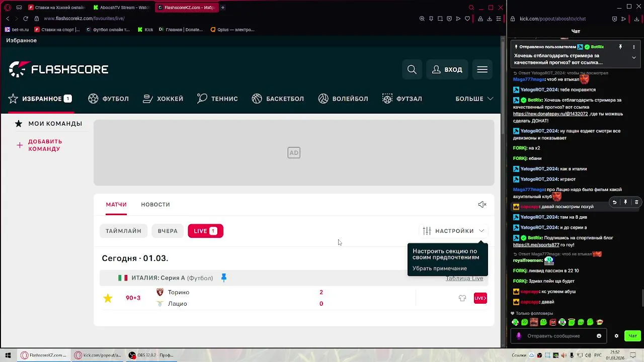Expand the Больше sports dropdown

click(474, 99)
